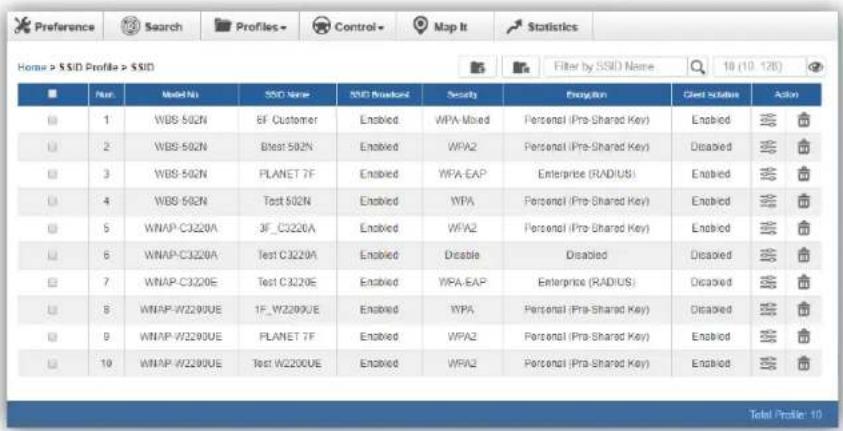Check the box for row 3

pos(53,174)
